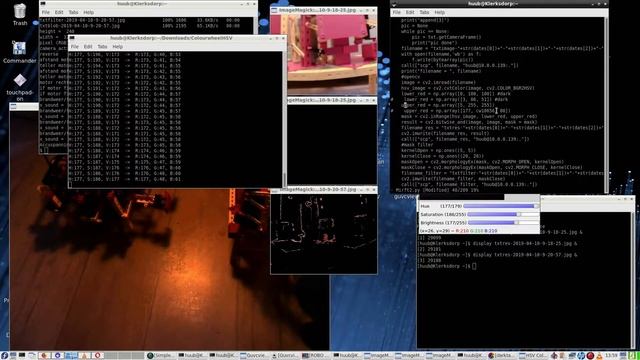Open the touchpad-on desktop icon
The height and width of the screenshot is (360, 640).
click(x=20, y=87)
